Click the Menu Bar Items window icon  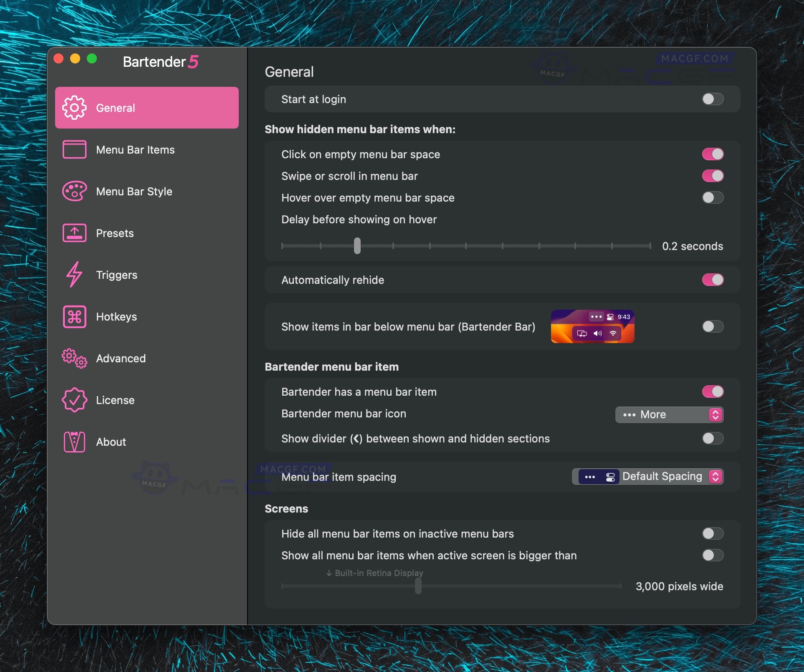click(74, 149)
